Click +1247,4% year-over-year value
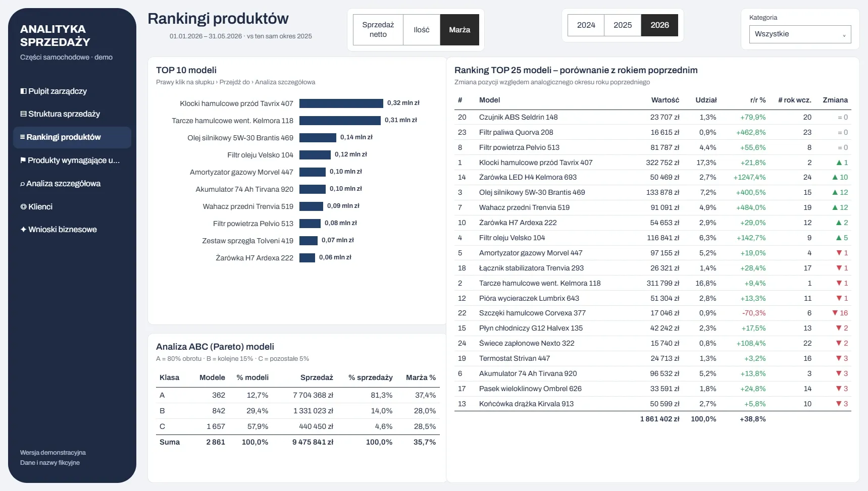This screenshot has height=491, width=868. [x=749, y=177]
